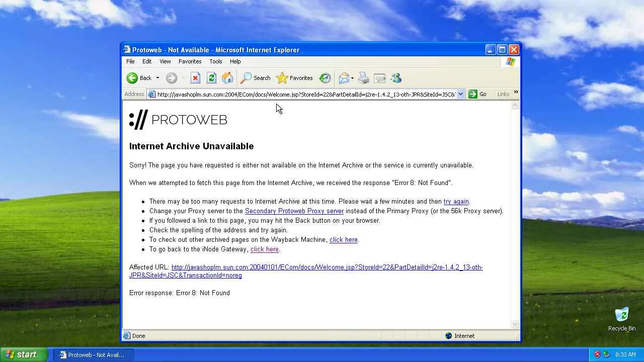Image resolution: width=644 pixels, height=362 pixels.
Task: Refresh the page using the toolbar icon
Action: pos(212,78)
